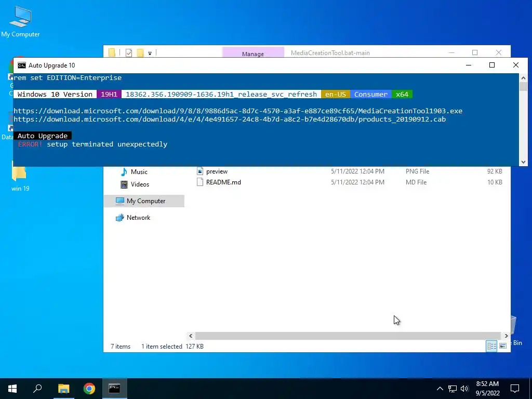Open the quick access toolbar customize dropdown
Screen dimensions: 532x399
[150, 53]
